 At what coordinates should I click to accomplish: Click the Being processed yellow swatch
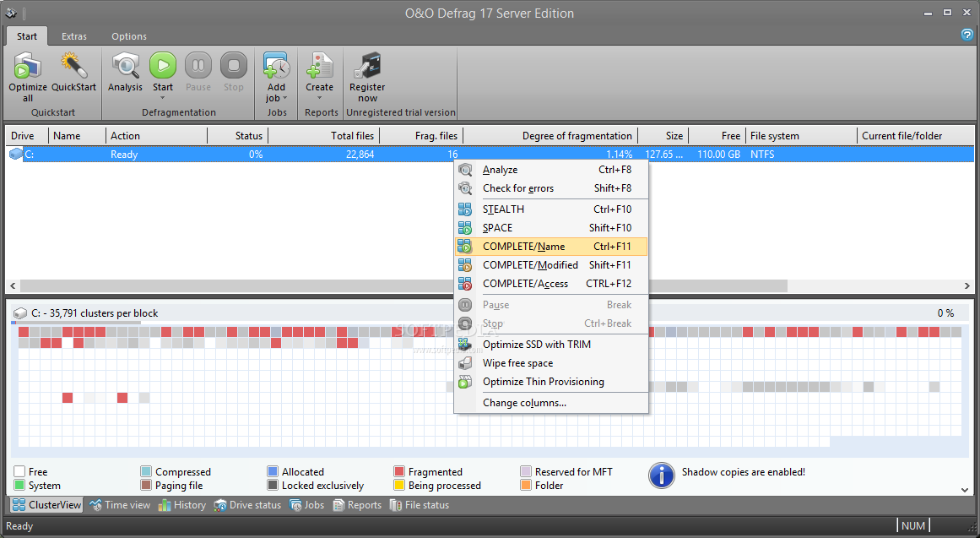pyautogui.click(x=398, y=486)
